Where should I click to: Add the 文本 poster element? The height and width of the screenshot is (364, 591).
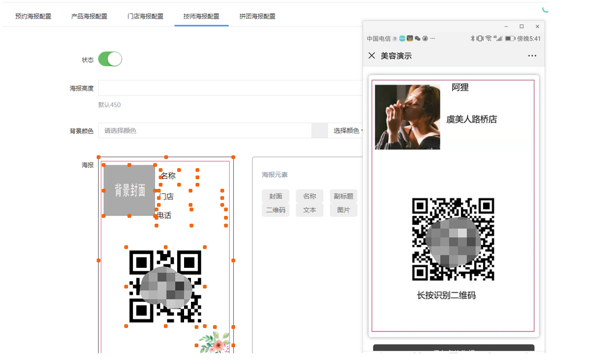(x=310, y=210)
